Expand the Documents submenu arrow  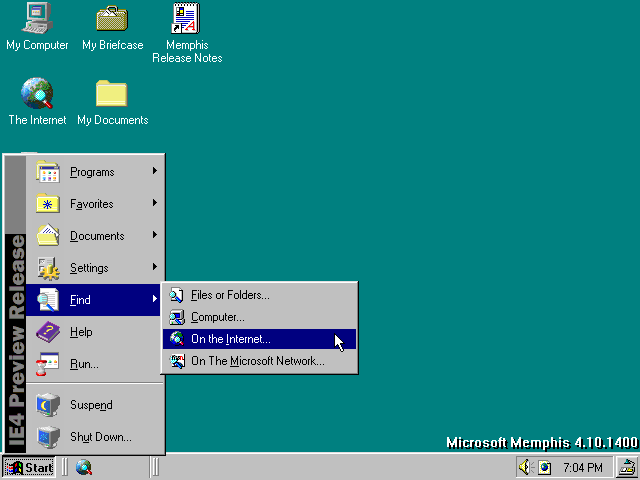(155, 234)
